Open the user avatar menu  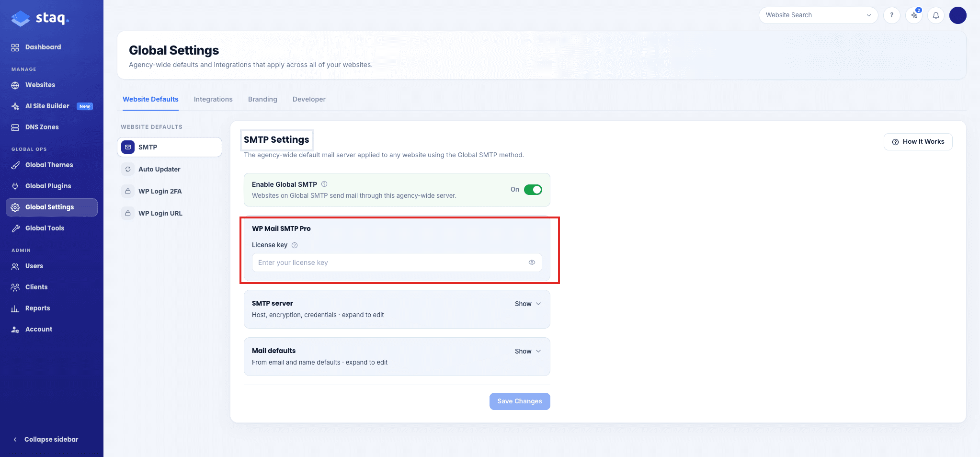tap(958, 15)
